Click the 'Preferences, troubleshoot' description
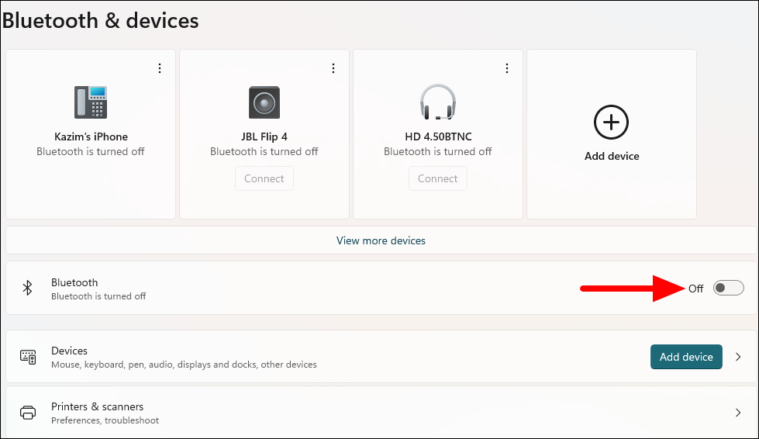This screenshot has height=439, width=759. (105, 421)
